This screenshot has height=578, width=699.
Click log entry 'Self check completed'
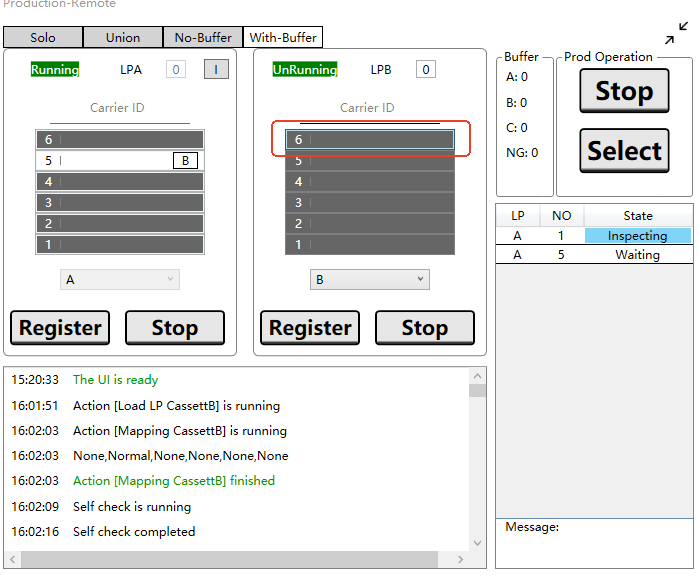point(134,531)
